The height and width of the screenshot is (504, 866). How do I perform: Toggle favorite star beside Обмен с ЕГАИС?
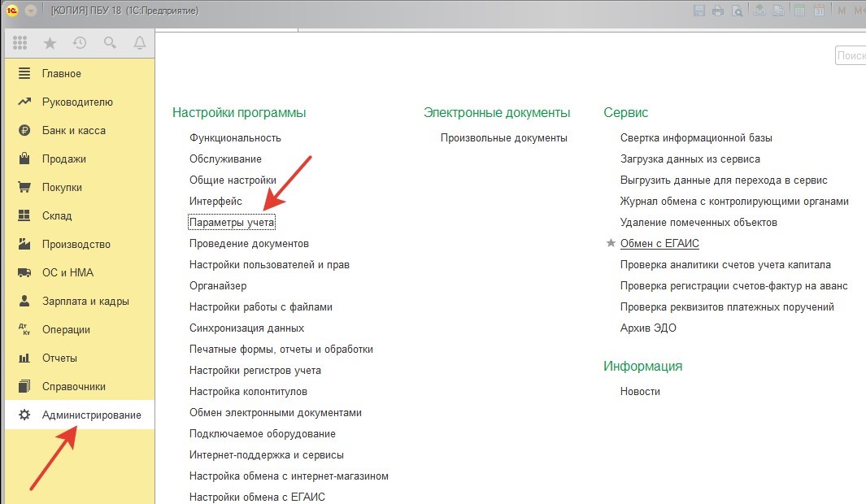pos(611,243)
